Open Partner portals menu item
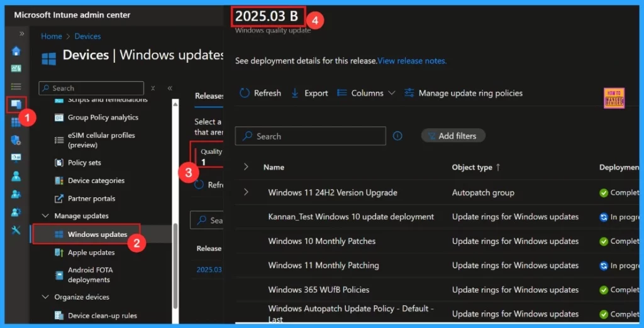The width and height of the screenshot is (644, 328). (x=92, y=199)
